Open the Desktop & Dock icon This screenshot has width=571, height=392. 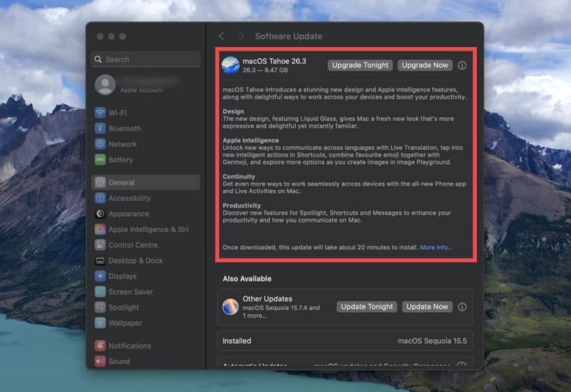pos(100,261)
